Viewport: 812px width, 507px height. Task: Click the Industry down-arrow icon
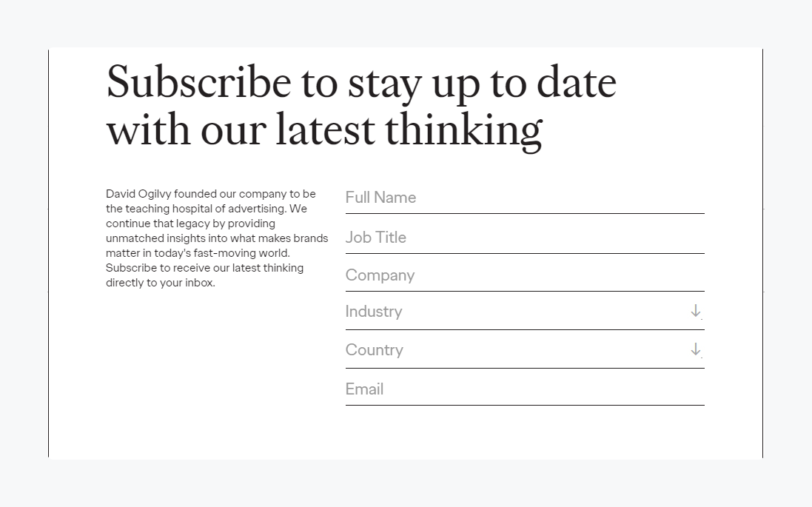click(695, 312)
